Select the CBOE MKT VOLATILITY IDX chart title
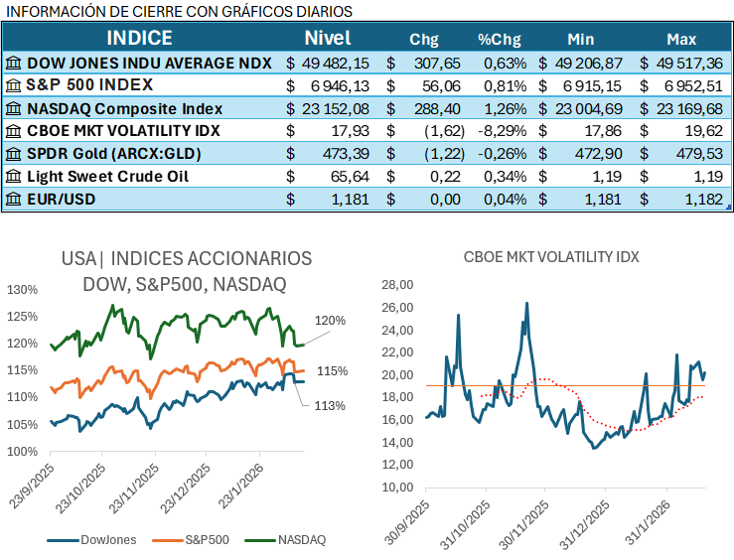Viewport: 734px width, 560px height. pyautogui.click(x=551, y=256)
